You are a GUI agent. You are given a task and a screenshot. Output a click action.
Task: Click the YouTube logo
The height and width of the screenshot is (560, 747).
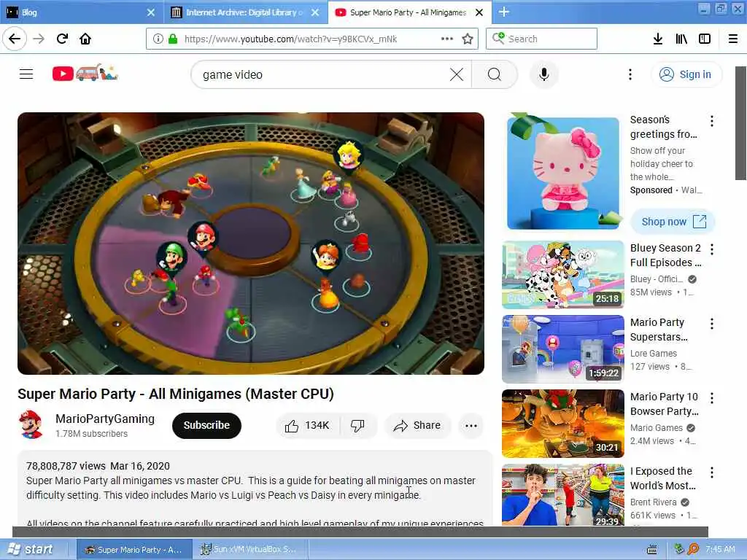(85, 73)
